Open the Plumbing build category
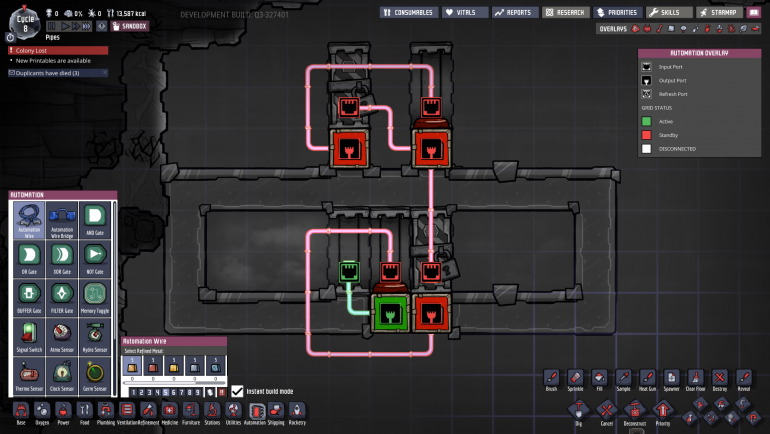 106,413
